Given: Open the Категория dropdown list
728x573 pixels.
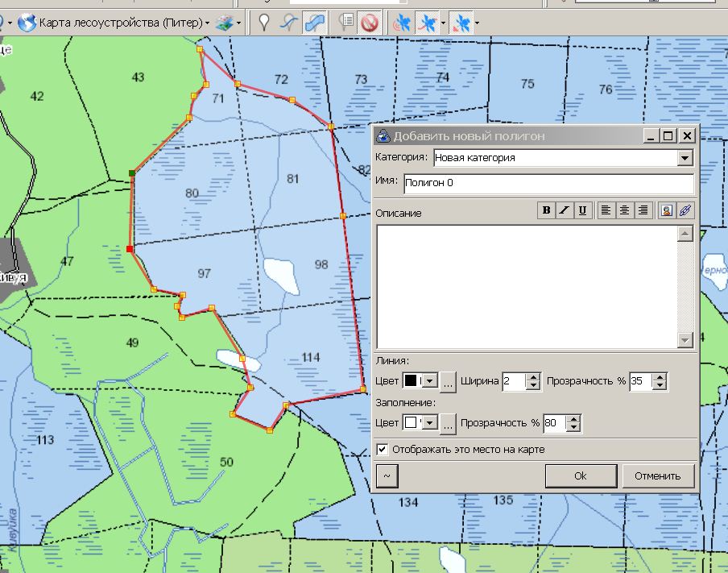Looking at the screenshot, I should click(685, 158).
